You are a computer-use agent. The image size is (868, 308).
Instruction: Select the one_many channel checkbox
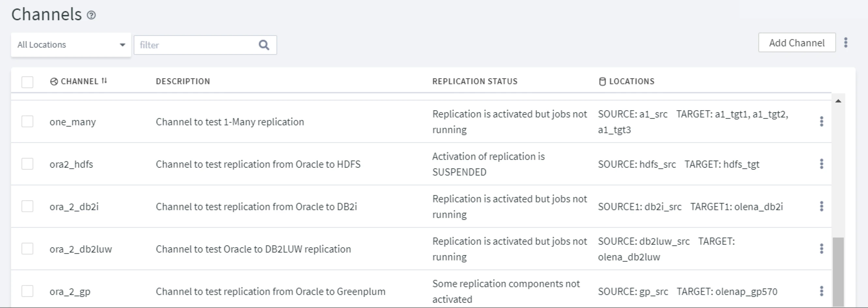point(27,121)
